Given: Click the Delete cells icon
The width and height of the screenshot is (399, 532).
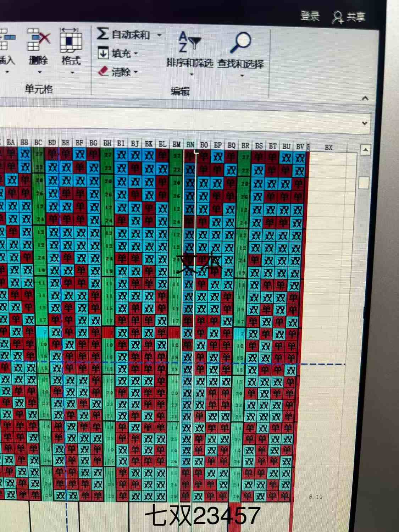Looking at the screenshot, I should (x=39, y=40).
